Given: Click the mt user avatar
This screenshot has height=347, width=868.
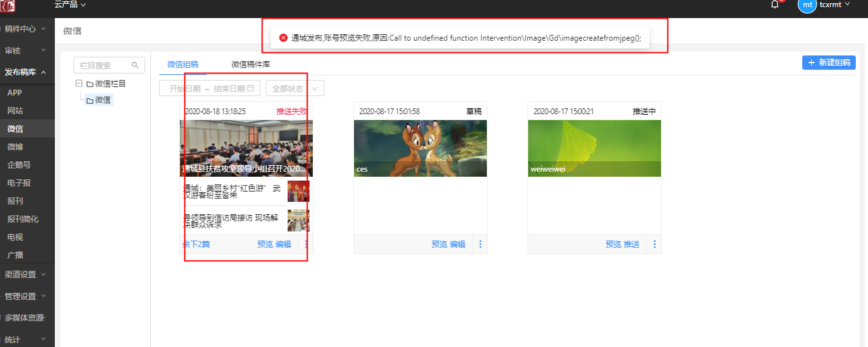Looking at the screenshot, I should click(807, 5).
